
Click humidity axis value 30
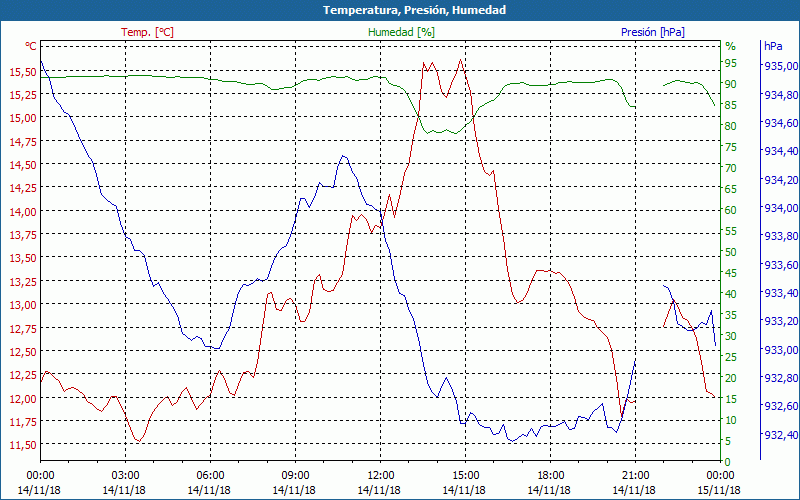coord(731,336)
